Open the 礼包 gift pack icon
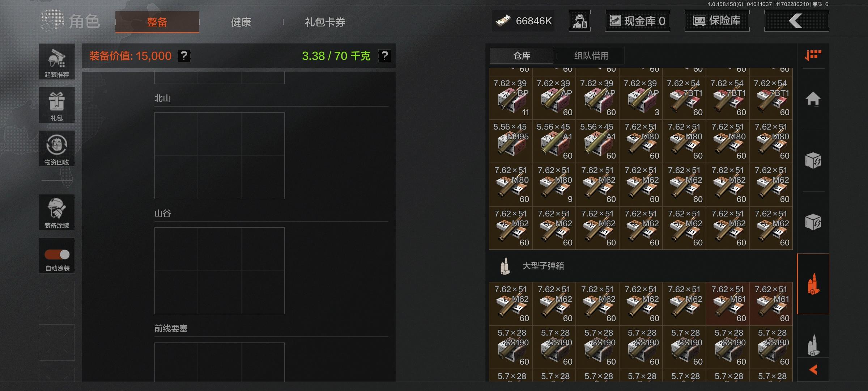Image resolution: width=868 pixels, height=391 pixels. tap(57, 105)
